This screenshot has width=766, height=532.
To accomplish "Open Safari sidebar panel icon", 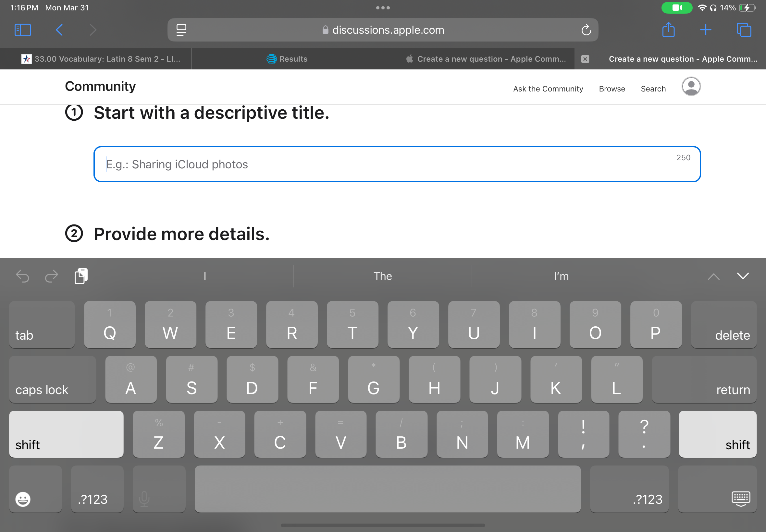I will click(x=23, y=30).
